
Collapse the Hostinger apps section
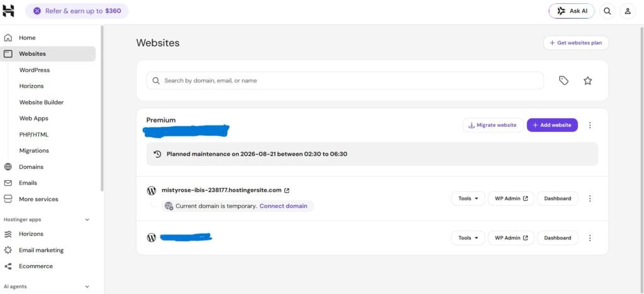pyautogui.click(x=87, y=219)
